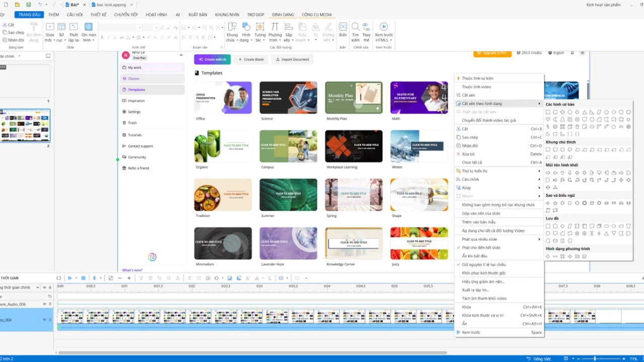644x362 pixels.
Task: Switch to the THIẾT KẾ ribbon tab
Action: point(99,15)
